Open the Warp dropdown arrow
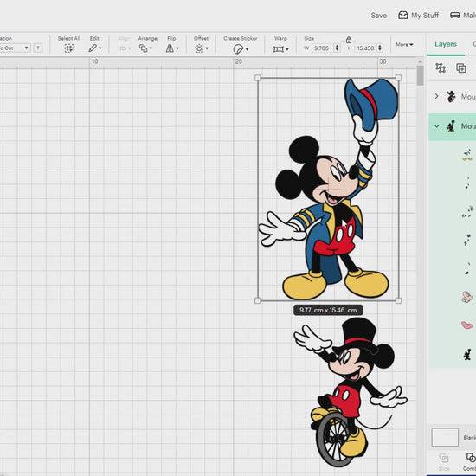 click(287, 49)
